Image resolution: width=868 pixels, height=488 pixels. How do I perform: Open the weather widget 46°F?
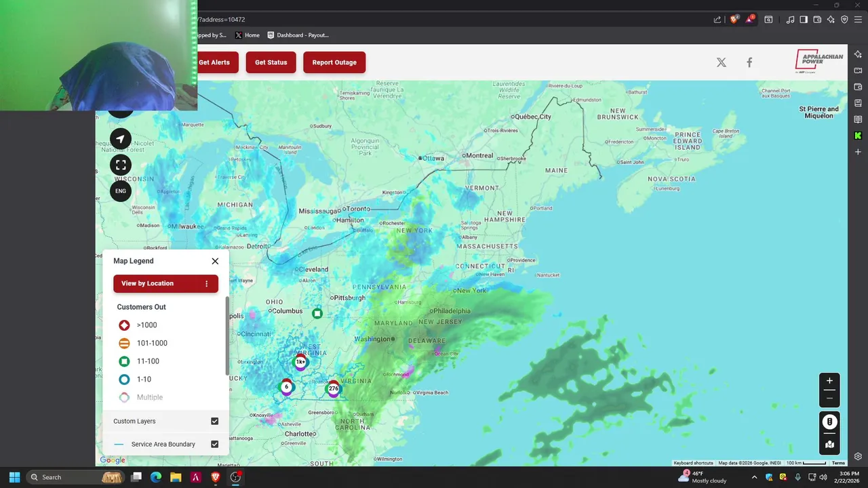coord(702,477)
